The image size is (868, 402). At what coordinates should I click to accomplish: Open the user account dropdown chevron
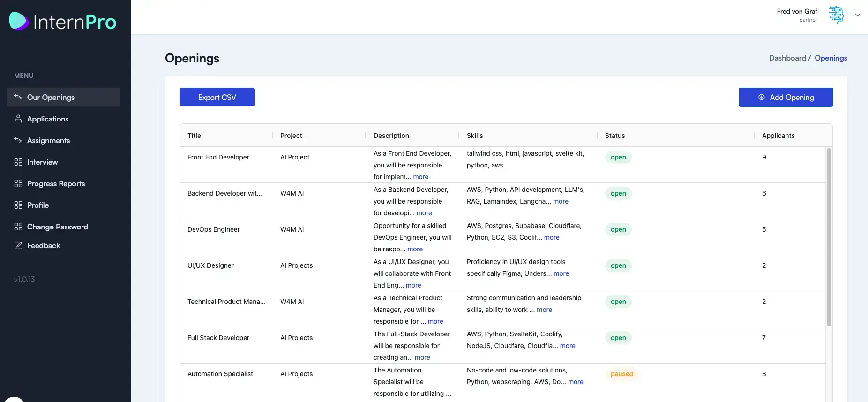click(857, 15)
